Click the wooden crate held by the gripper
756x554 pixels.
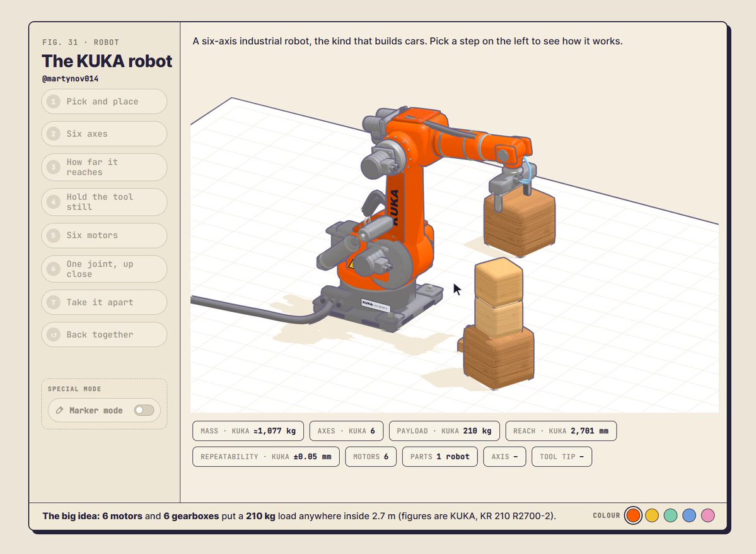pos(520,222)
